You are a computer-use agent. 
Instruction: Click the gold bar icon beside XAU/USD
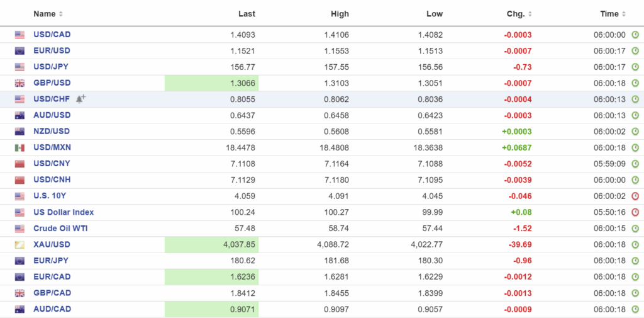(19, 244)
